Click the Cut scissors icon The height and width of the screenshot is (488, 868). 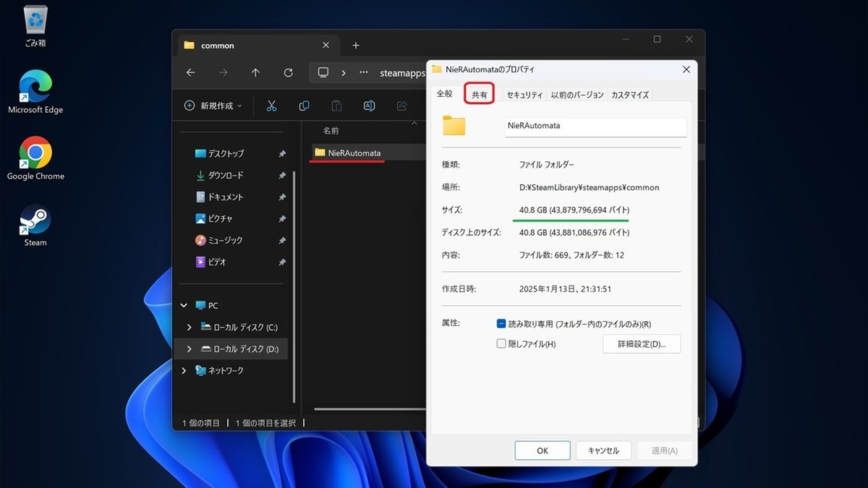click(272, 106)
